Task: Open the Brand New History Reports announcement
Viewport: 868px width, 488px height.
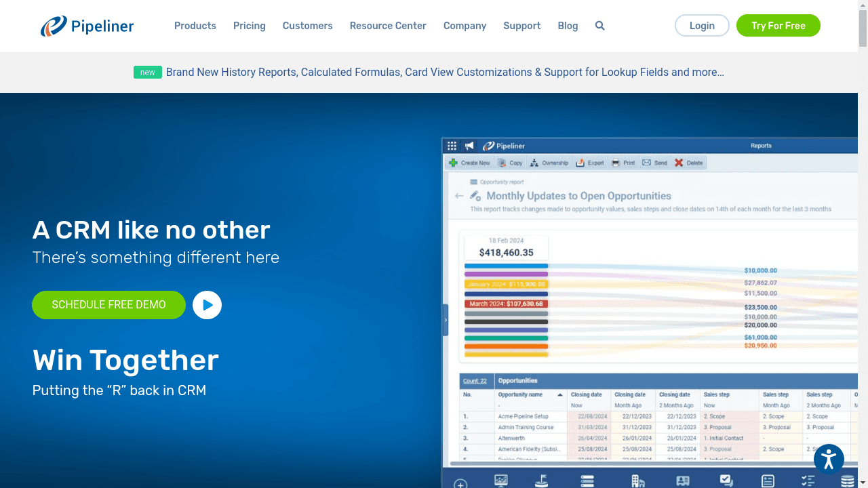Action: pyautogui.click(x=444, y=73)
